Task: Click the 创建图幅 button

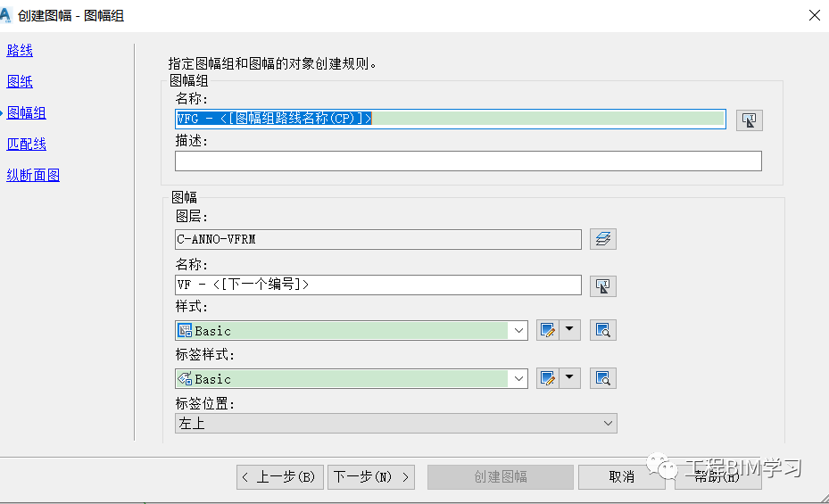Action: pyautogui.click(x=500, y=477)
